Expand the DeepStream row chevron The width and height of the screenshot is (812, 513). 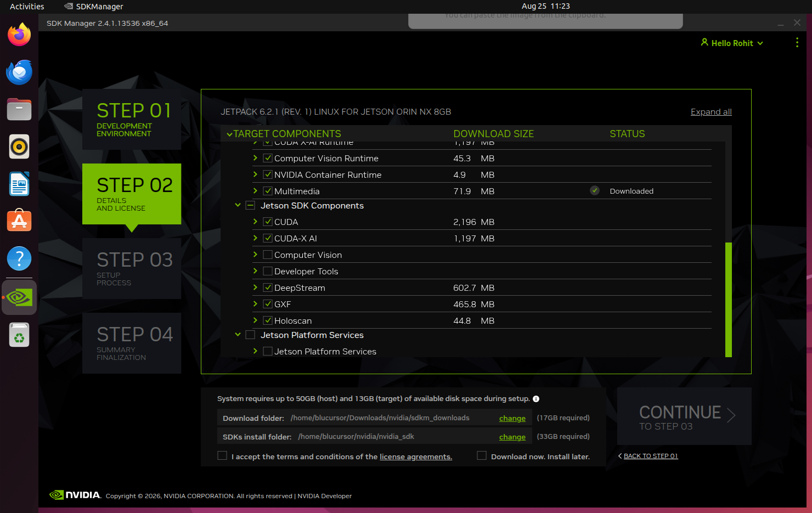click(255, 287)
